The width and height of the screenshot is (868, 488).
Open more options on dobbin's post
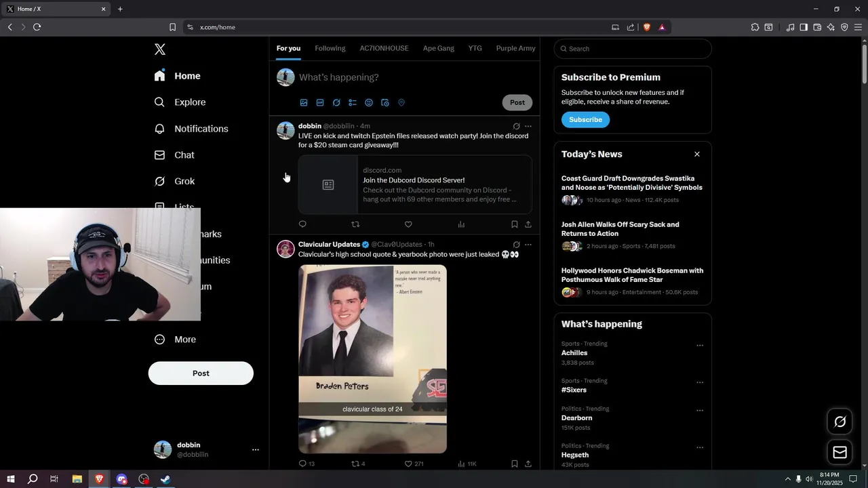pos(528,126)
